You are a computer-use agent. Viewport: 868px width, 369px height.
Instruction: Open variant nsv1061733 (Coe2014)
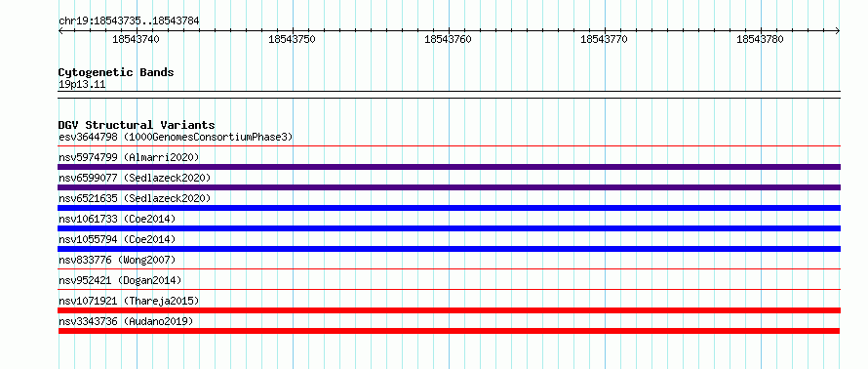pos(117,219)
